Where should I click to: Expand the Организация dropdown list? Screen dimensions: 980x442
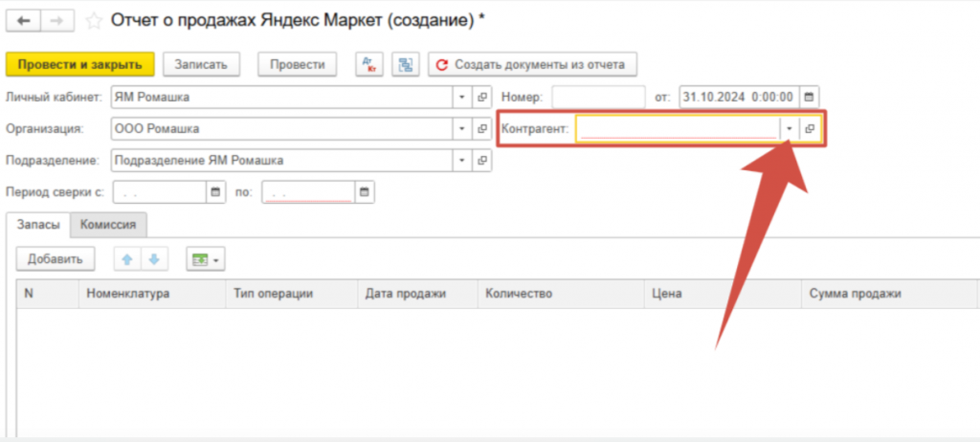point(461,128)
